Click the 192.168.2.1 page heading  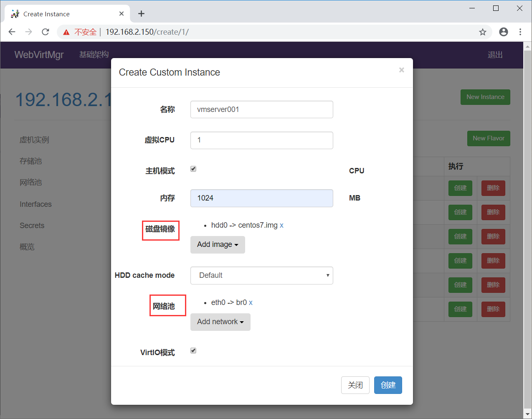[63, 99]
